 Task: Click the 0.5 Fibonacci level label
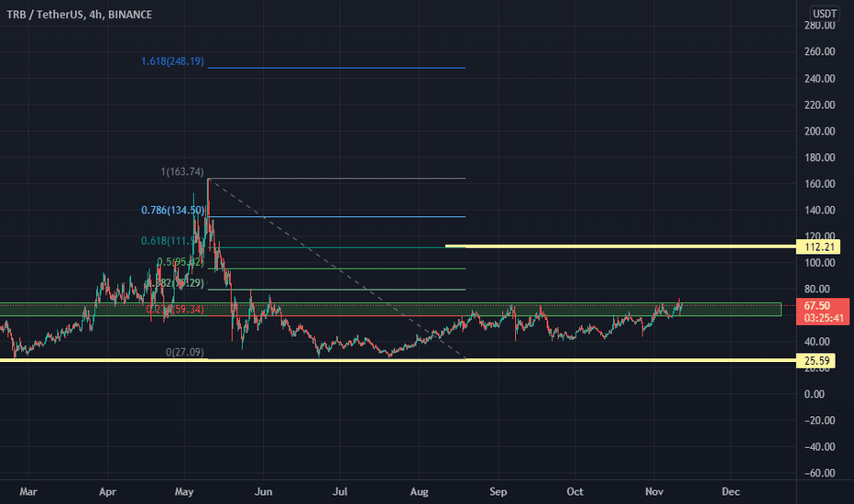point(181,262)
